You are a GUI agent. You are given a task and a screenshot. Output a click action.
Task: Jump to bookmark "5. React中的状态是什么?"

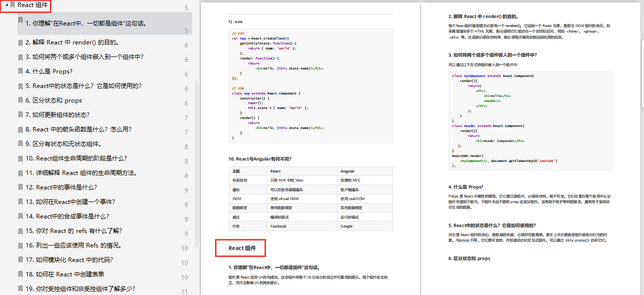[83, 86]
